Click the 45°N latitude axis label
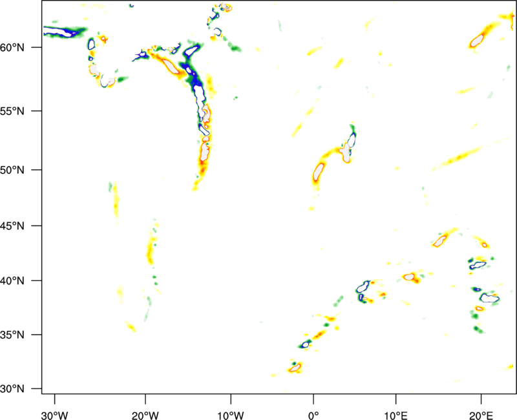The height and width of the screenshot is (420, 517). [x=12, y=226]
